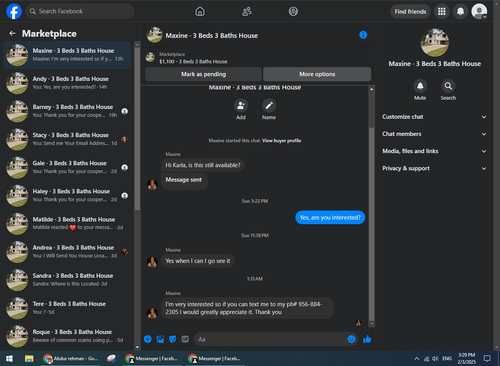Click the Aa message input field
This screenshot has height=366, width=500.
click(270, 339)
